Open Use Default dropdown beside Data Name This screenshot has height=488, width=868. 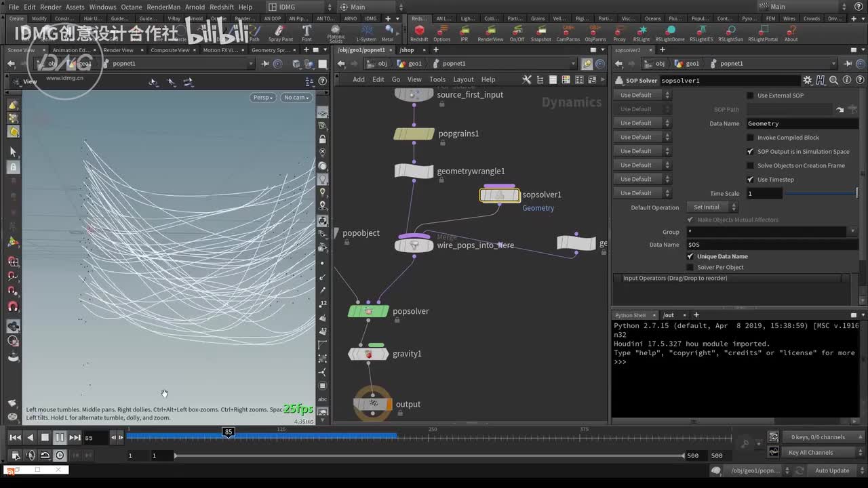[x=642, y=123]
